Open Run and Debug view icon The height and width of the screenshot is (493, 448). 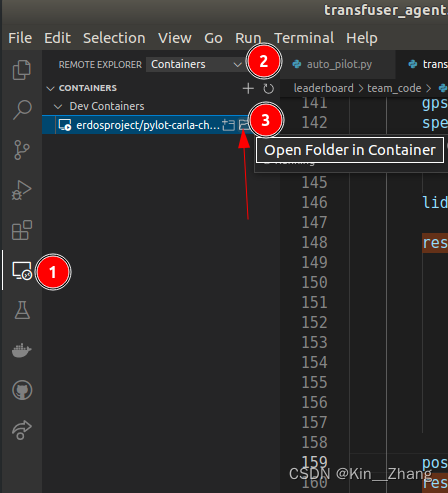coord(22,190)
